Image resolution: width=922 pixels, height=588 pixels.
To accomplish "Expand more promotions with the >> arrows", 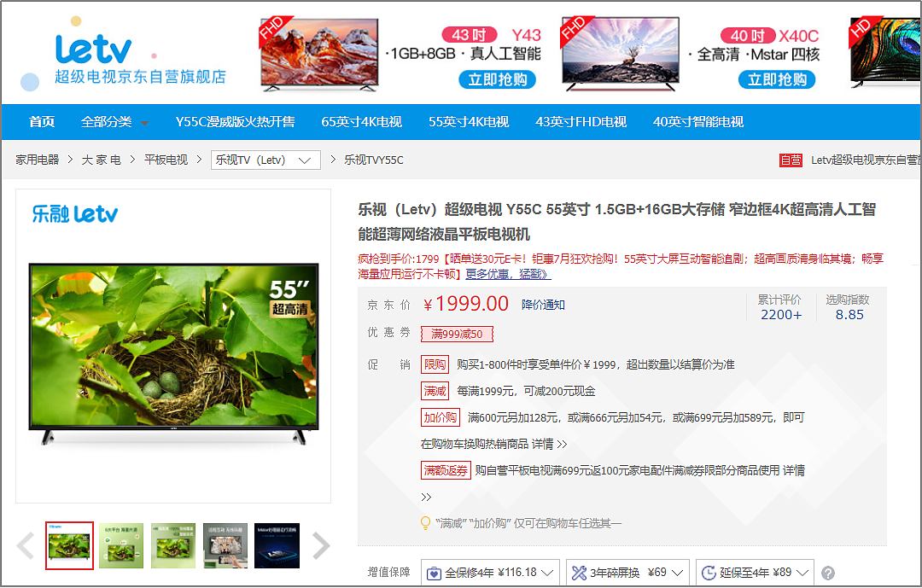I will click(x=426, y=498).
